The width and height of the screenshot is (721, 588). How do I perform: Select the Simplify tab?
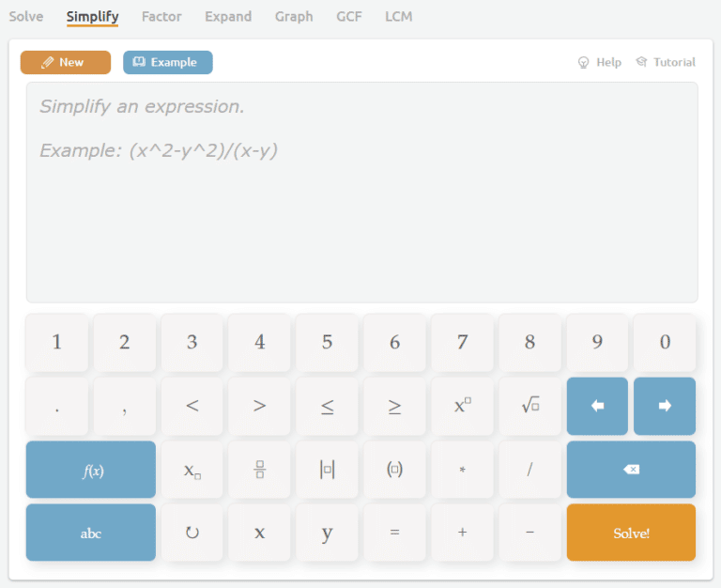tap(92, 17)
